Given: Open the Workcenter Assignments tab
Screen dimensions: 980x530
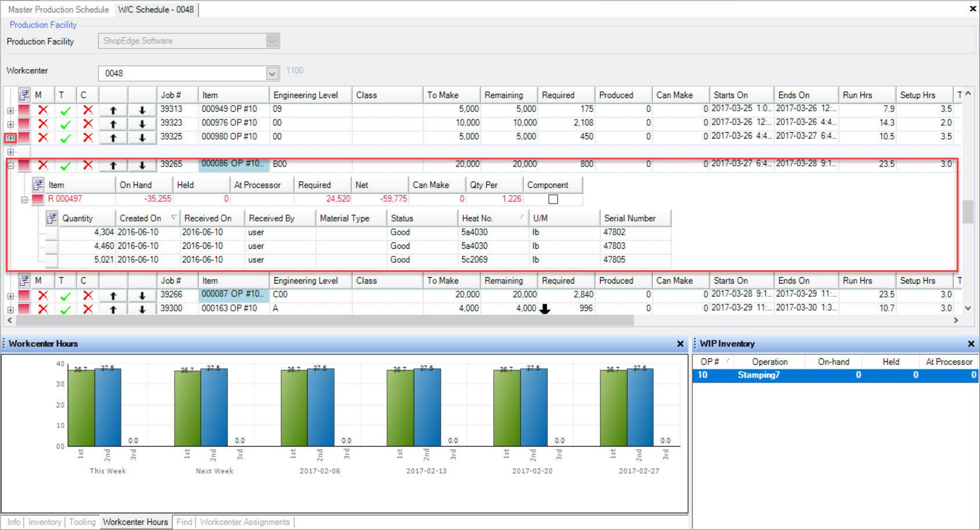Looking at the screenshot, I should coord(245,522).
